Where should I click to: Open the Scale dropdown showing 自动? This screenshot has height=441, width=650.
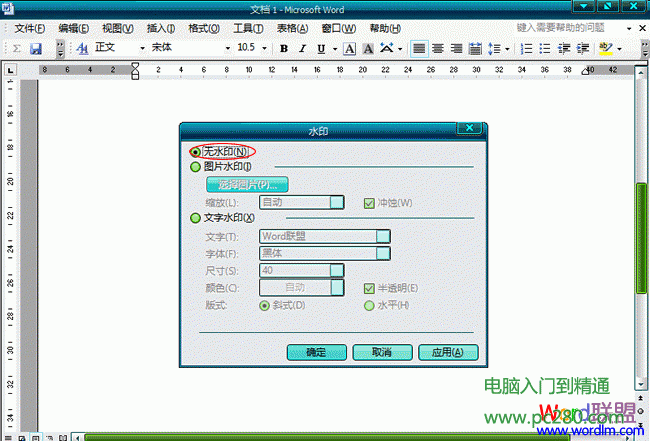[337, 202]
